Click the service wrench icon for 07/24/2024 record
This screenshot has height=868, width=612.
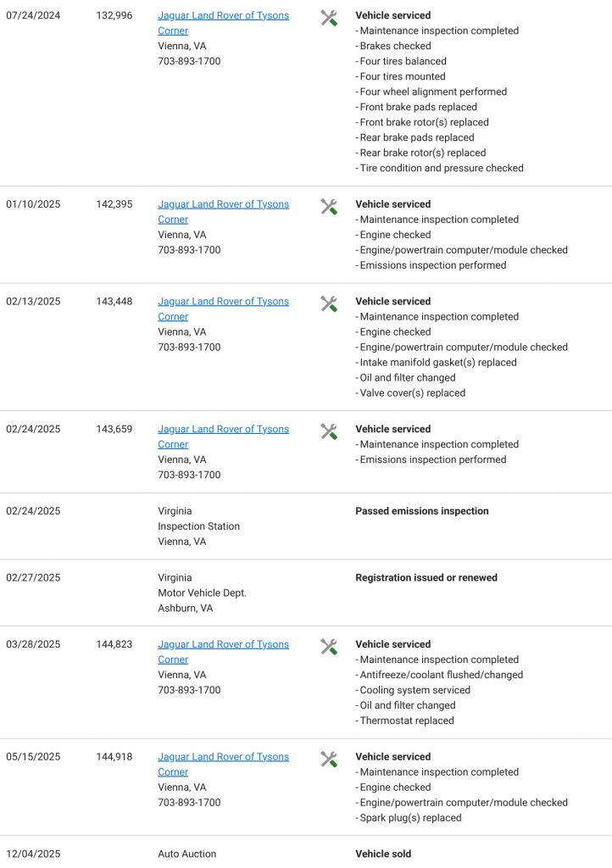(329, 18)
